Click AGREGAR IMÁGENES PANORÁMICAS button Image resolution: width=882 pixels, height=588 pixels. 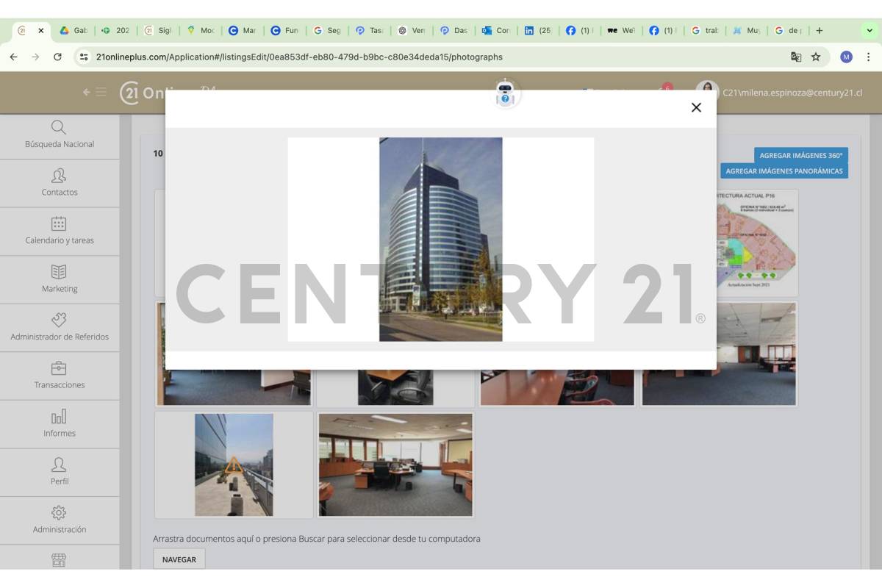click(784, 171)
